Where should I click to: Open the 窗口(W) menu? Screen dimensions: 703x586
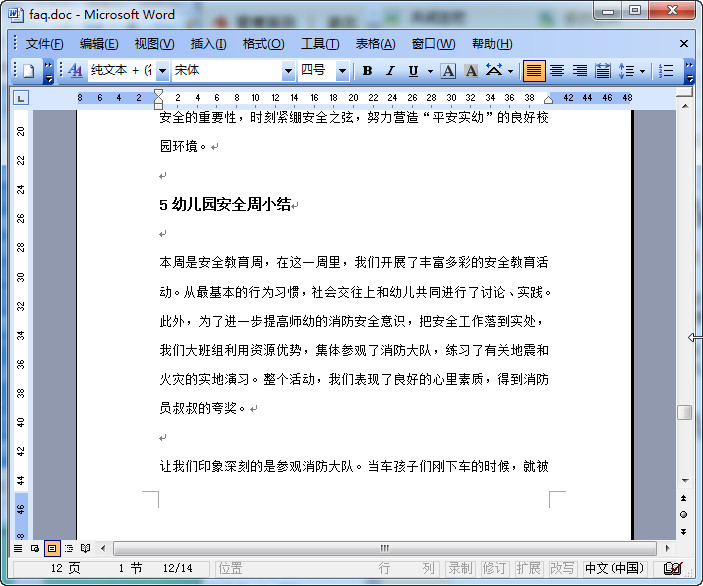click(x=434, y=44)
